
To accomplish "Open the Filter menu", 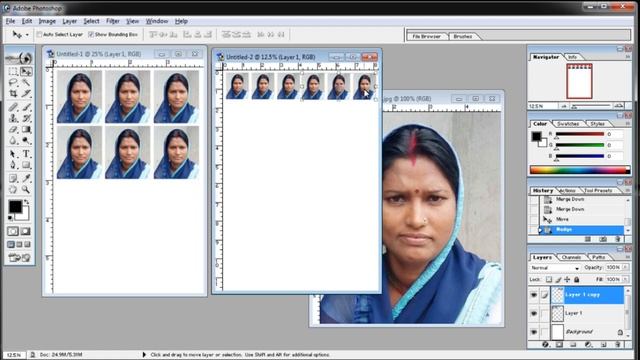I will (113, 21).
